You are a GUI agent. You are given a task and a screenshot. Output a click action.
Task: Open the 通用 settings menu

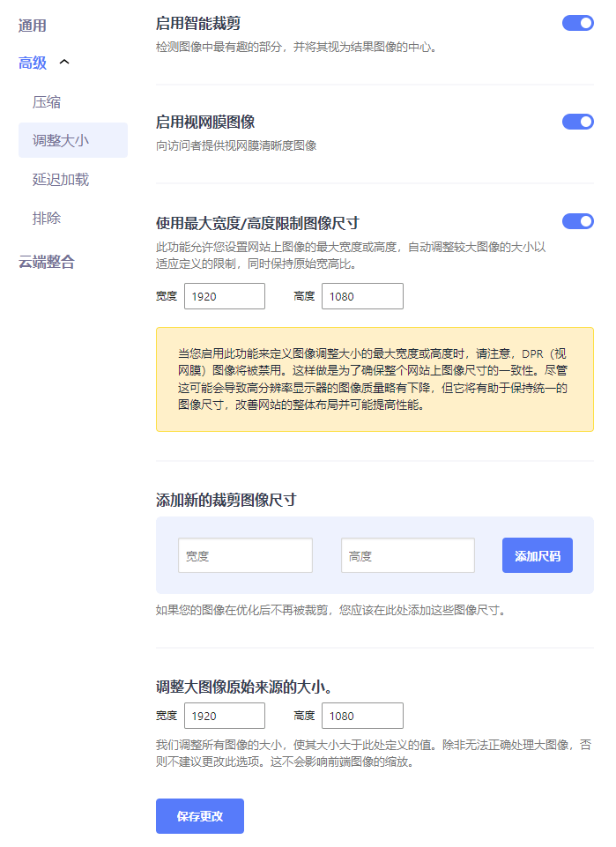[x=33, y=26]
